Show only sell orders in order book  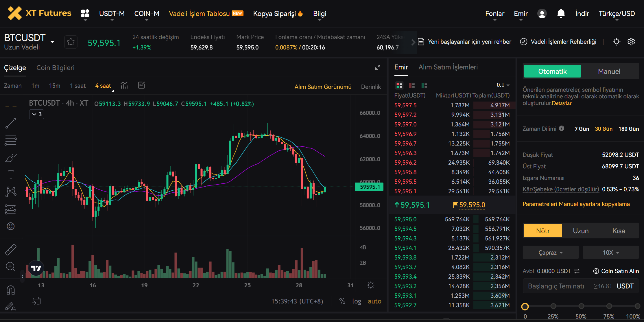412,85
